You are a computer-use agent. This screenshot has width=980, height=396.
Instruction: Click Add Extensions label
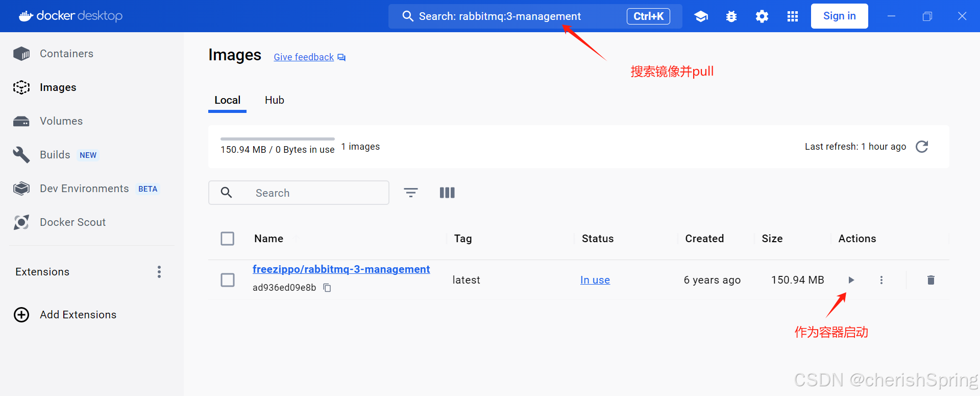[x=78, y=315]
